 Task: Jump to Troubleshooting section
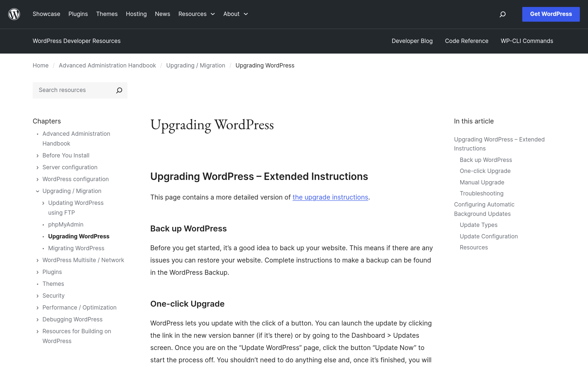(482, 193)
